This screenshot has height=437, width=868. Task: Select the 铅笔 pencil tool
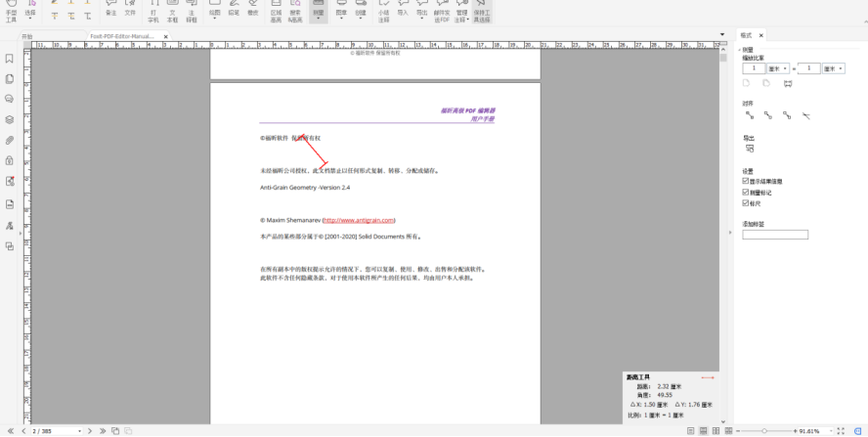click(x=234, y=10)
